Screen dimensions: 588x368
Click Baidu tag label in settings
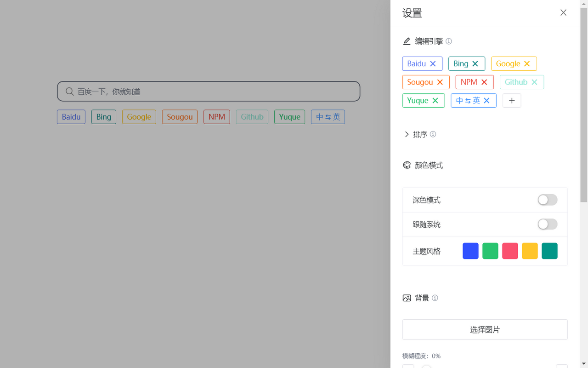(416, 64)
